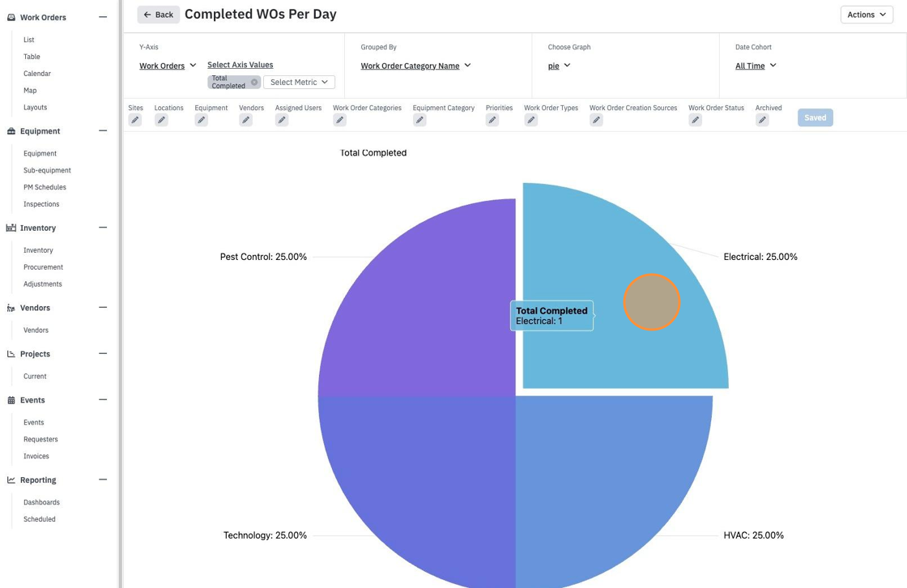Viewport: 907px width, 588px height.
Task: Open Dashboards in the sidebar
Action: [41, 502]
